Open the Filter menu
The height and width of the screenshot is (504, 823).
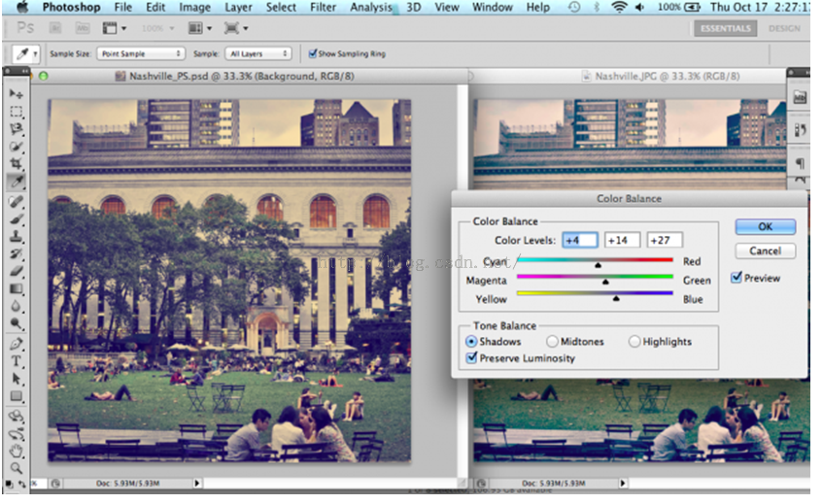[x=323, y=8]
